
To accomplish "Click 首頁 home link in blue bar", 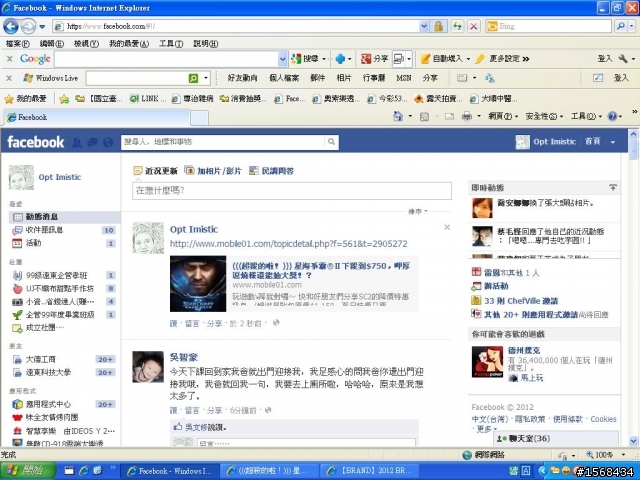I will pyautogui.click(x=593, y=142).
